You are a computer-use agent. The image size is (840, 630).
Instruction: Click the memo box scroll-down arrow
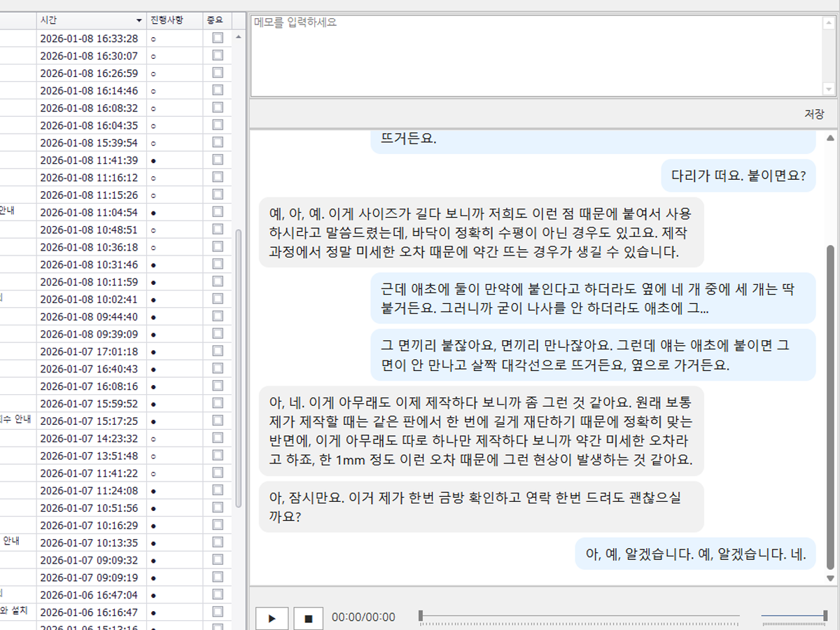tap(829, 89)
